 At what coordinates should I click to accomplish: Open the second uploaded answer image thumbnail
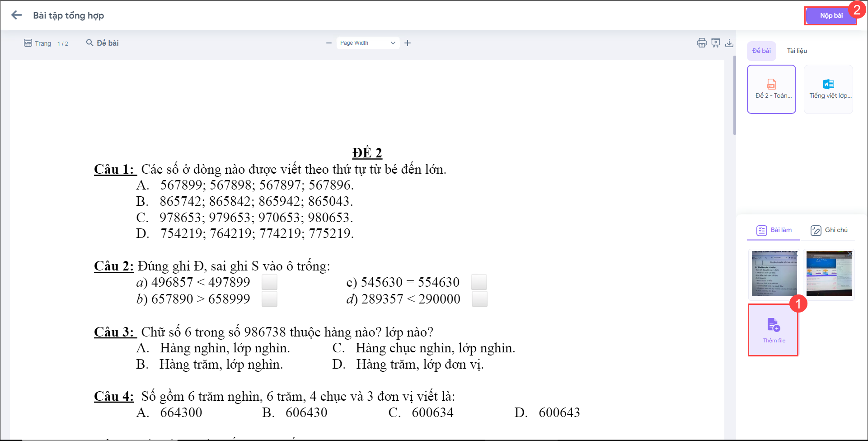tap(829, 274)
